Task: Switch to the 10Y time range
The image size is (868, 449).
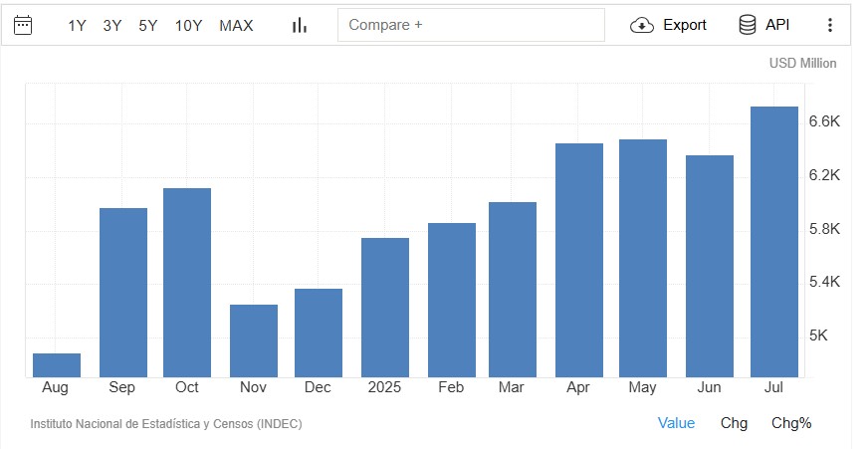Action: coord(189,25)
